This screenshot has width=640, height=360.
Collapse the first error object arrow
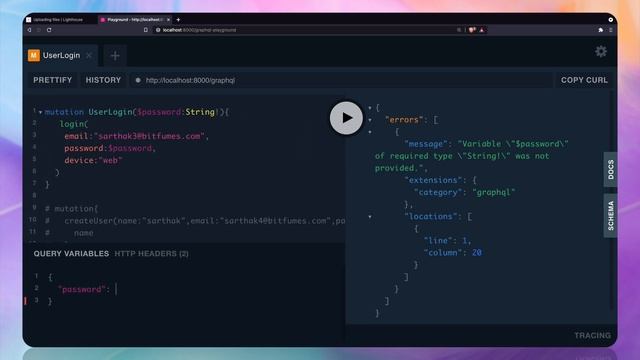(370, 132)
